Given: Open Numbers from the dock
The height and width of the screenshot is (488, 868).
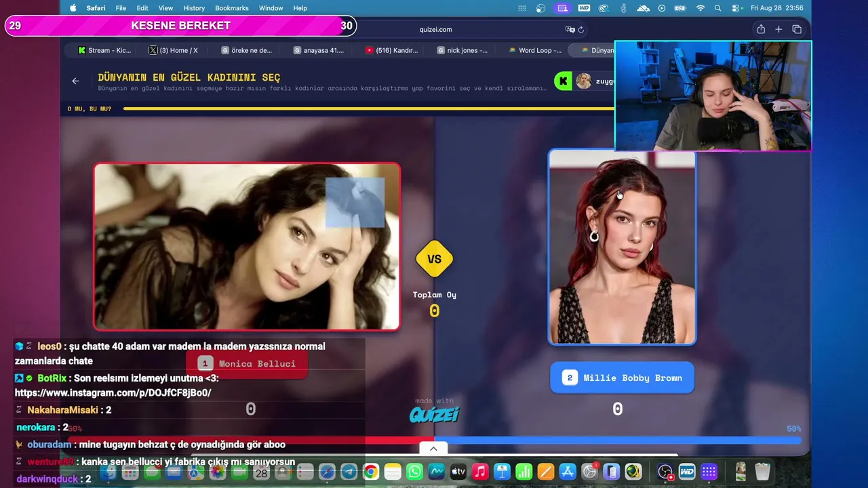Looking at the screenshot, I should tap(524, 472).
